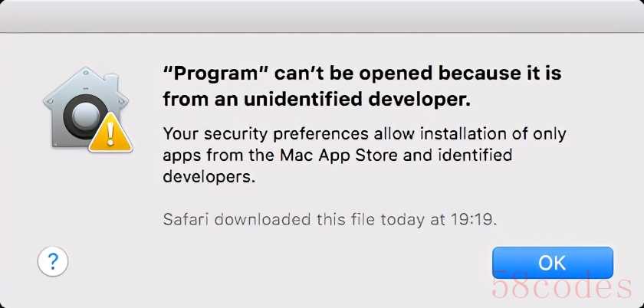The height and width of the screenshot is (308, 644).
Task: Click the dialog's top title bar
Action: (322, 16)
